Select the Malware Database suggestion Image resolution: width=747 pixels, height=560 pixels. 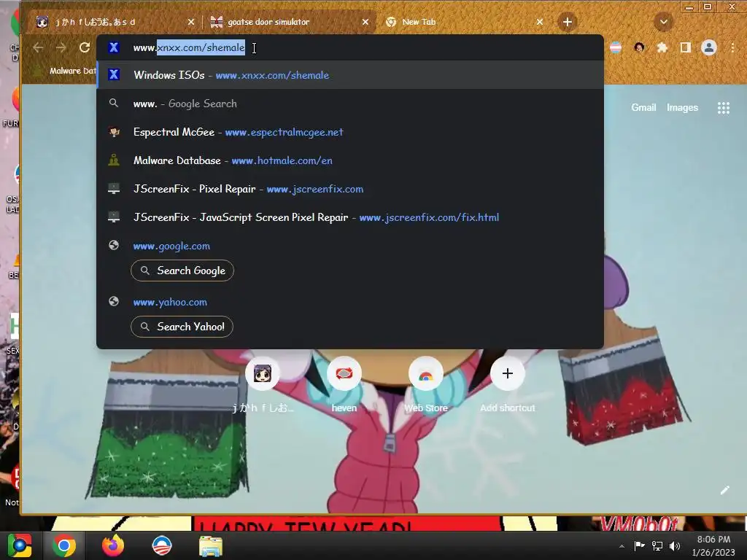pos(350,160)
